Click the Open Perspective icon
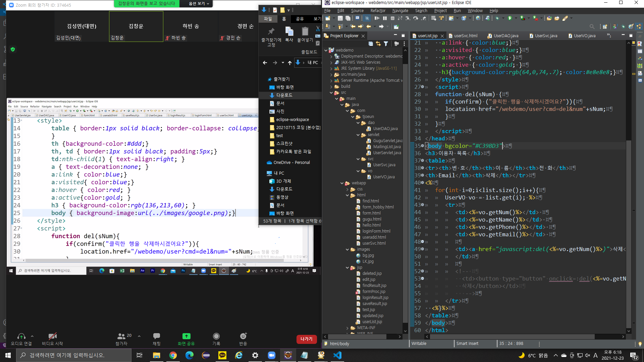Viewport: 644px width, 362px height. point(605,26)
